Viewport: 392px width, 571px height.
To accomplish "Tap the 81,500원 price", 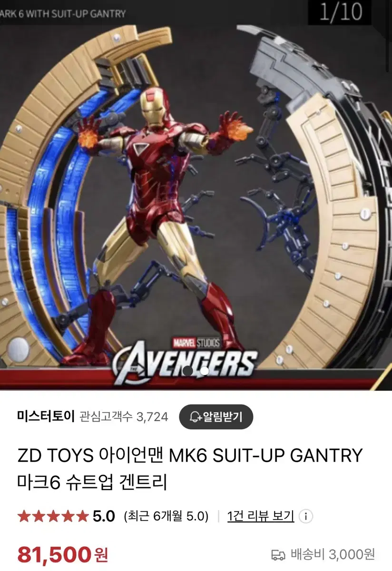I will coord(63,554).
